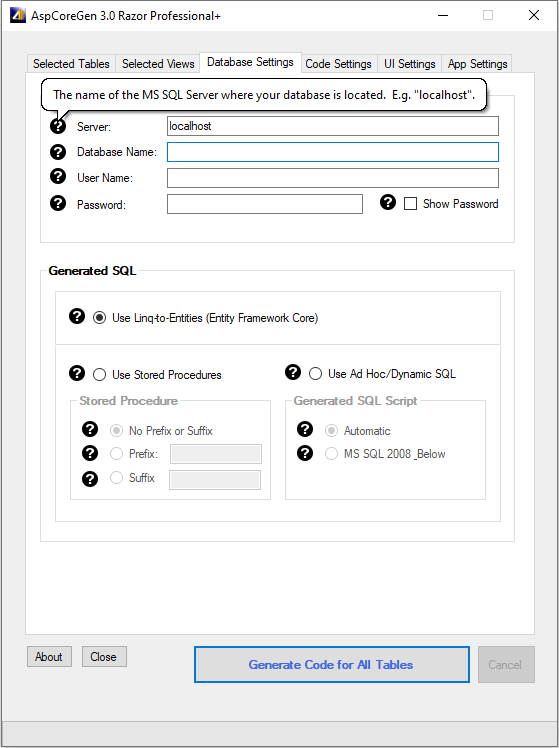559x748 pixels.
Task: Click the greyed Cancel button
Action: click(506, 665)
